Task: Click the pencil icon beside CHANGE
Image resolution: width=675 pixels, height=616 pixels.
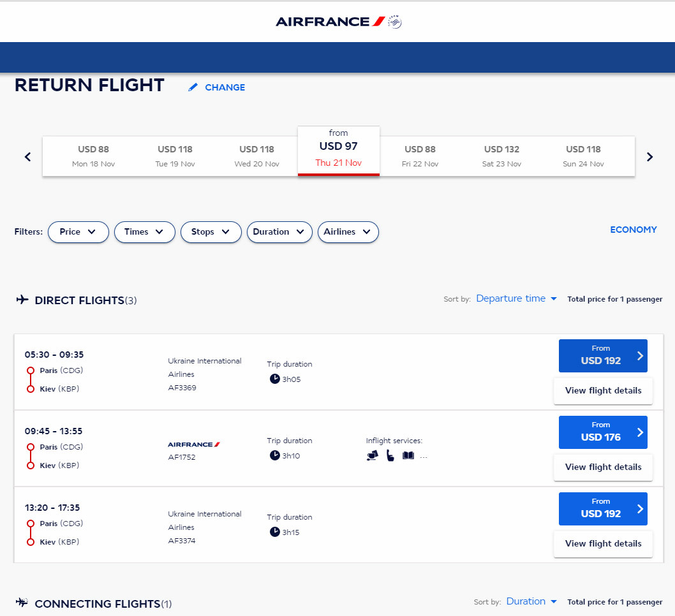Action: tap(193, 87)
